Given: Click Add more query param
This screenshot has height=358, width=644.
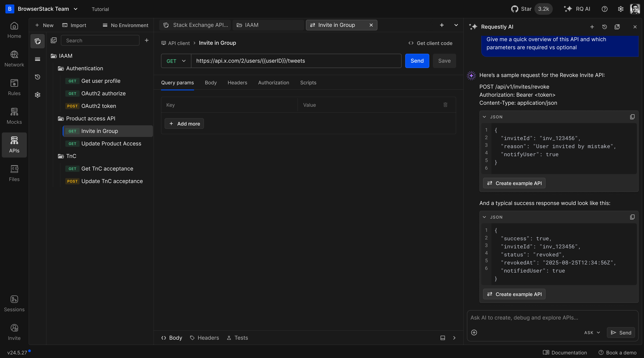Looking at the screenshot, I should (184, 124).
